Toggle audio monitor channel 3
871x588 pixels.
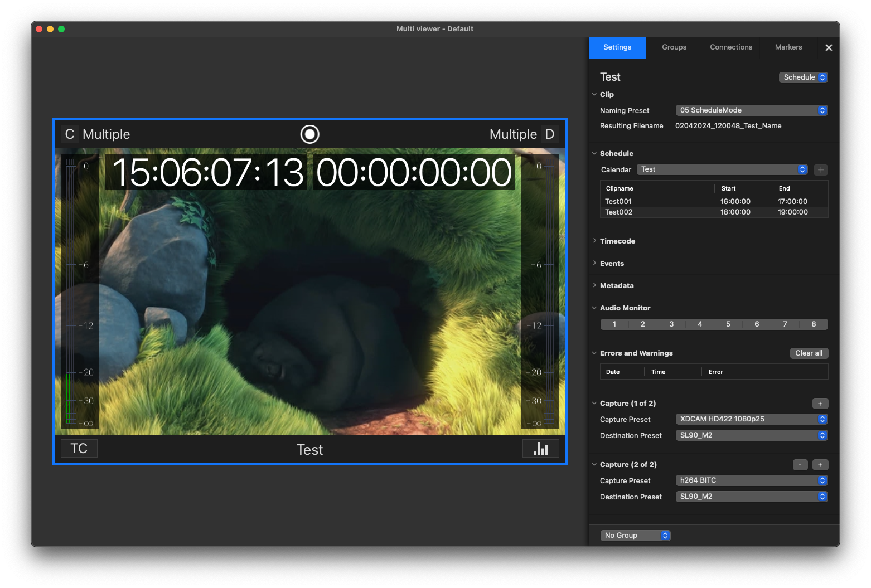click(x=671, y=324)
